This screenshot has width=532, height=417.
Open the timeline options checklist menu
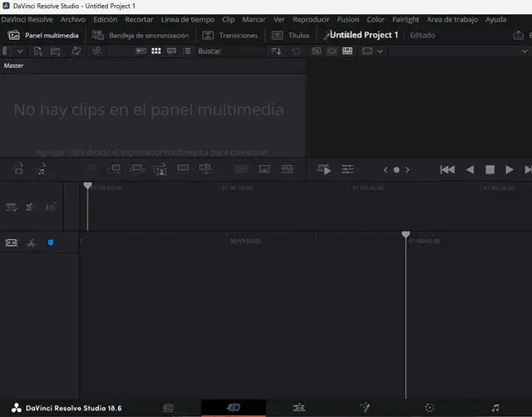tap(11, 207)
